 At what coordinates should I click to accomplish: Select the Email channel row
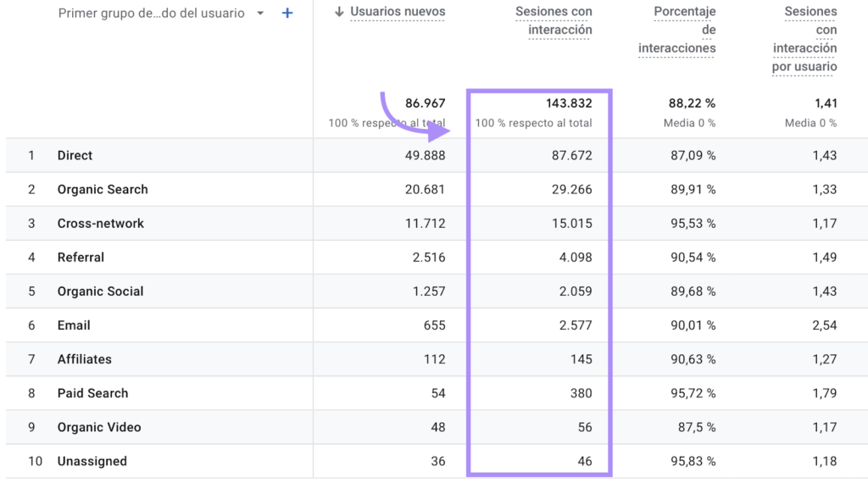74,325
